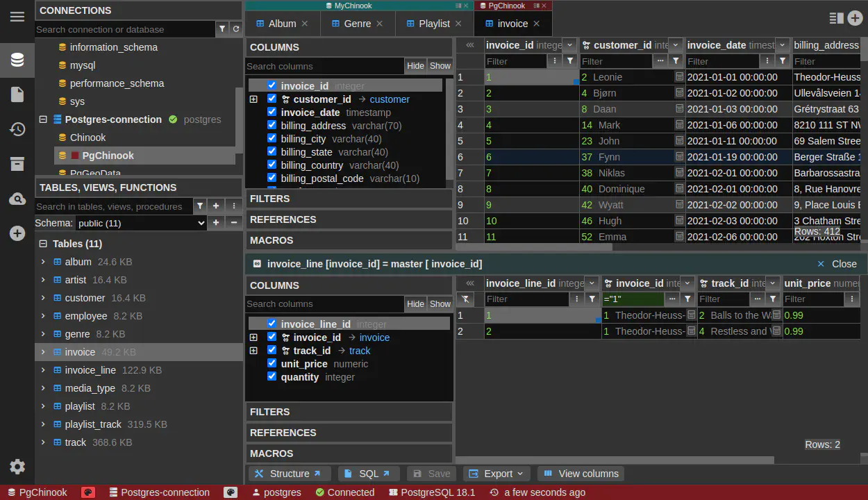Click the View columns button
The image size is (868, 500).
(581, 474)
